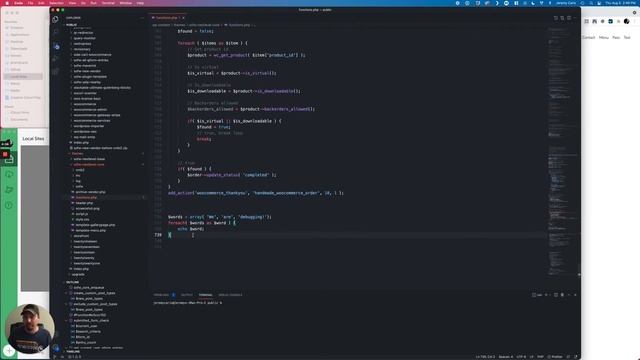Maximize the terminal panel with chevron icon
Screen dimensions: 640x360
pos(569,295)
